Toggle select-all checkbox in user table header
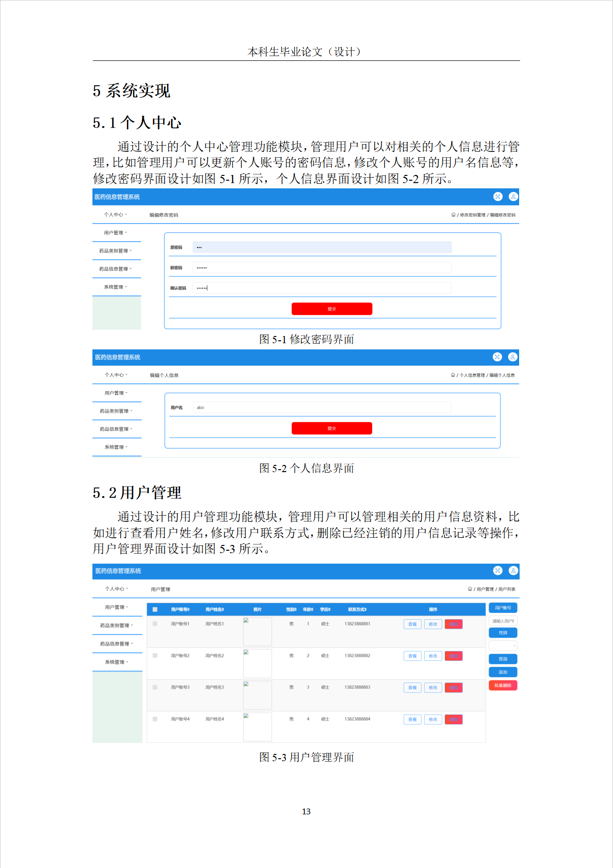The image size is (613, 868). click(x=155, y=610)
